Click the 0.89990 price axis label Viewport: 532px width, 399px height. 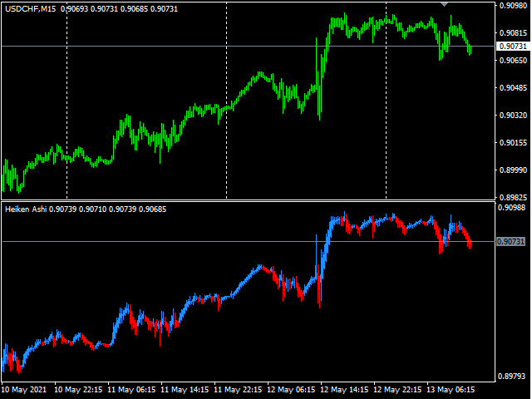coord(512,170)
